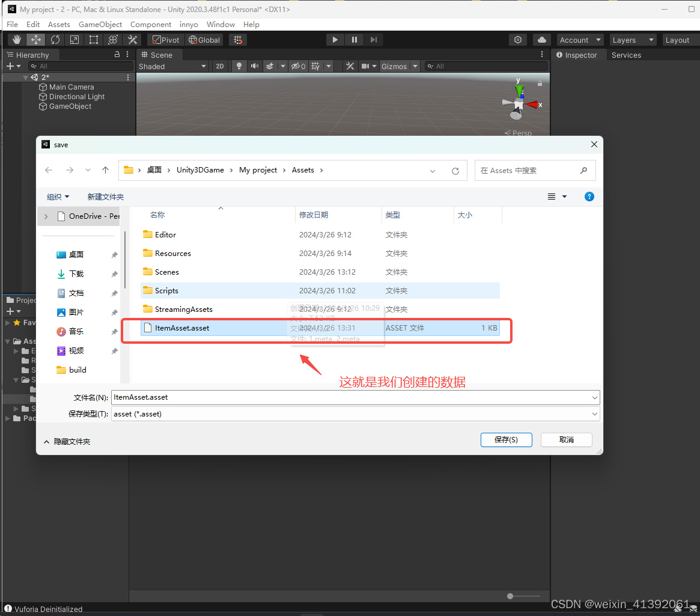
Task: Toggle Pivot handle position mode
Action: [x=165, y=39]
